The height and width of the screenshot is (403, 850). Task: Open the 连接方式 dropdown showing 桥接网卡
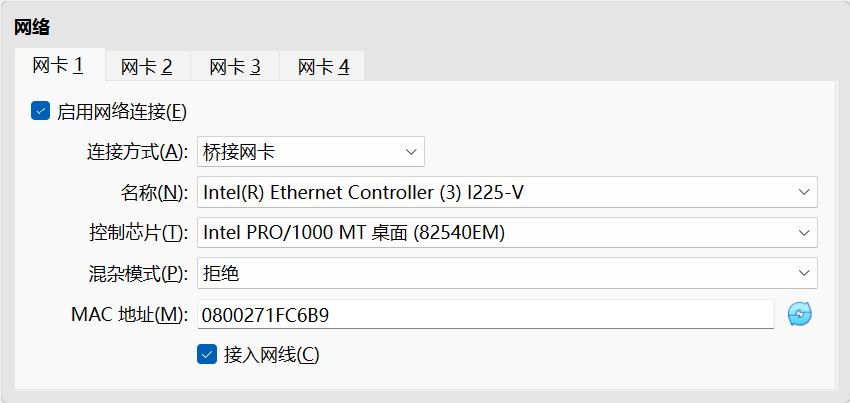pos(311,152)
